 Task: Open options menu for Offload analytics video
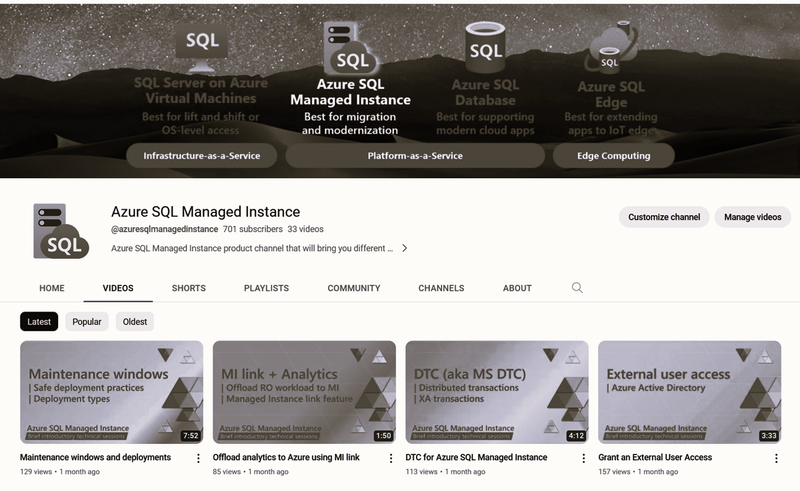pyautogui.click(x=391, y=458)
